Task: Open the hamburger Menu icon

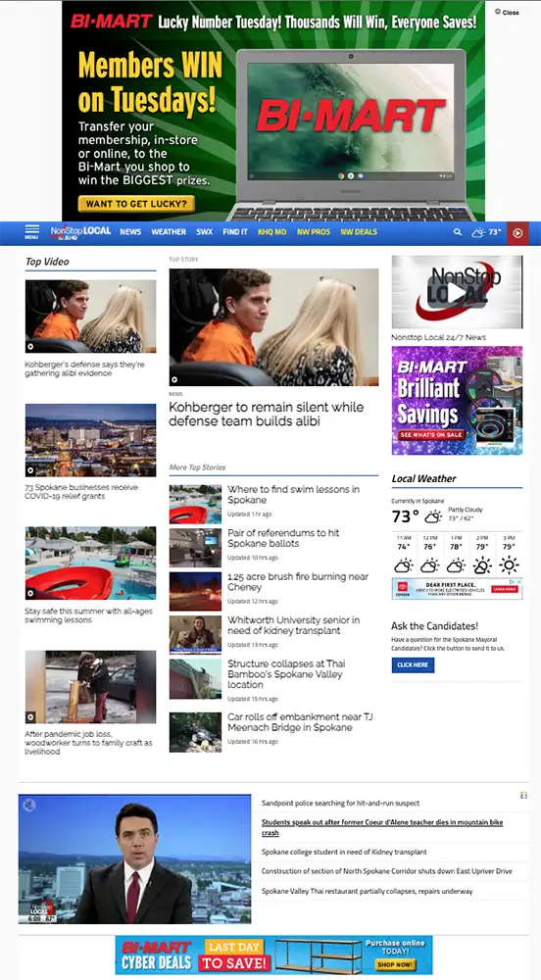Action: [32, 232]
